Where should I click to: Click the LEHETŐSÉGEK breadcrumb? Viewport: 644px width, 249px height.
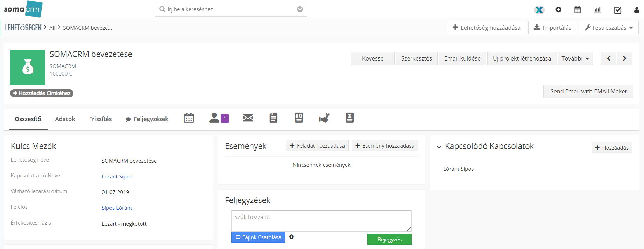pos(23,28)
